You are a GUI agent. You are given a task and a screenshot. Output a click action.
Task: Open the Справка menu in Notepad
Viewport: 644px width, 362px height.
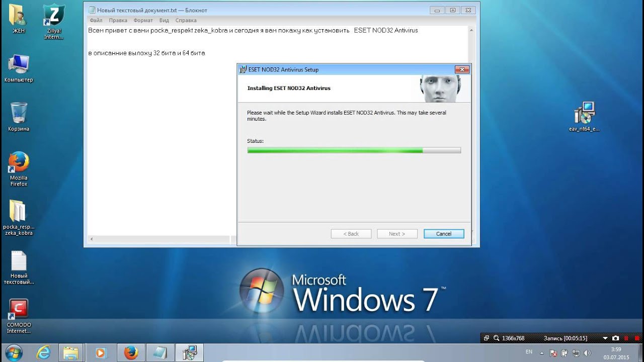pos(186,21)
